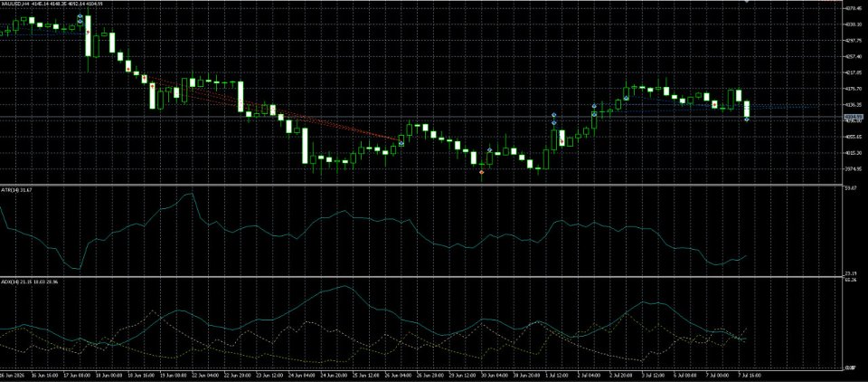Select the blue arrow where red dotted lines converge
This screenshot has height=382, width=868.
point(401,144)
